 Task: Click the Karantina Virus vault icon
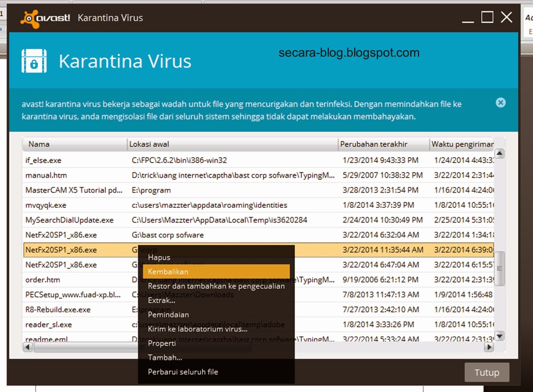click(33, 61)
